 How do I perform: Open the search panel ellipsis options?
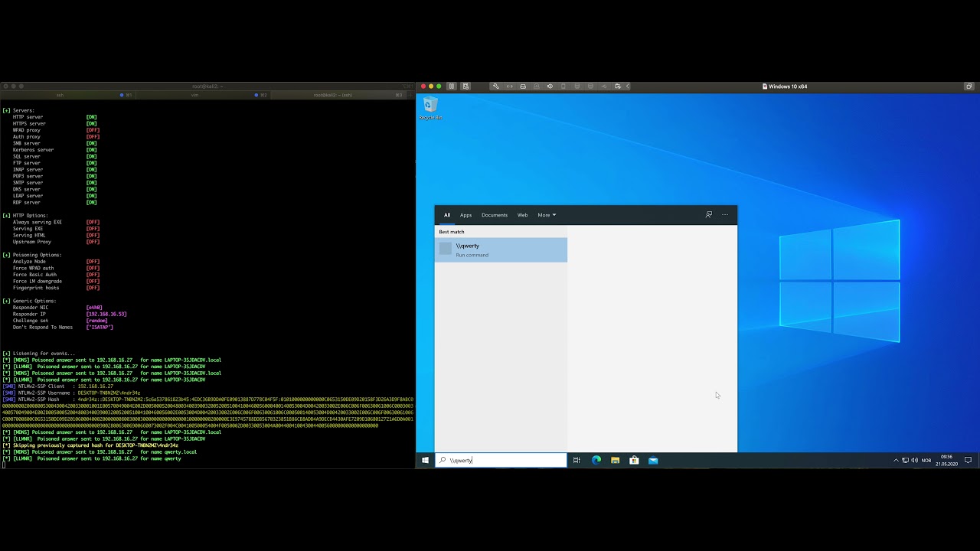point(725,215)
